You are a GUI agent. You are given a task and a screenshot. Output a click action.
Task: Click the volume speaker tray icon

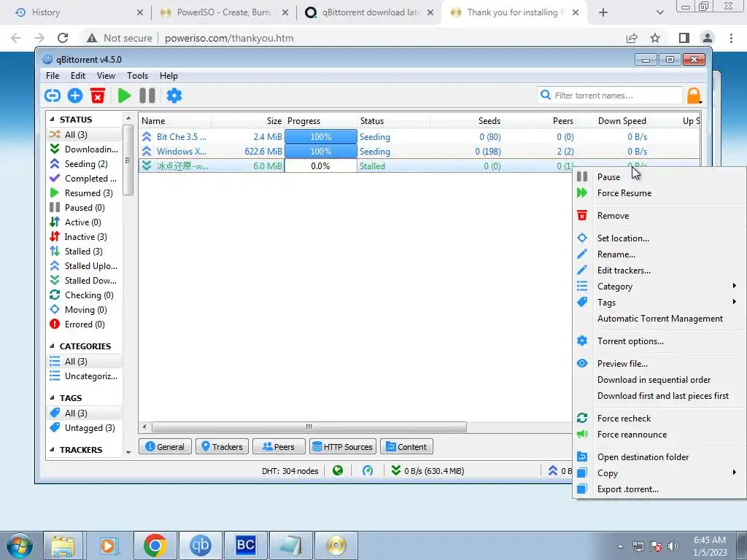(673, 546)
